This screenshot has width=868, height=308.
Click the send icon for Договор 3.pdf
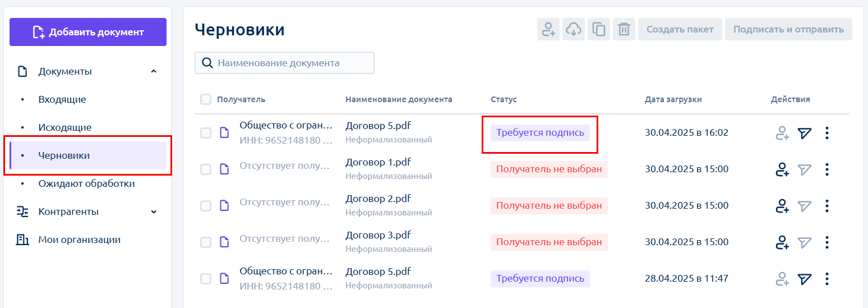pos(805,242)
